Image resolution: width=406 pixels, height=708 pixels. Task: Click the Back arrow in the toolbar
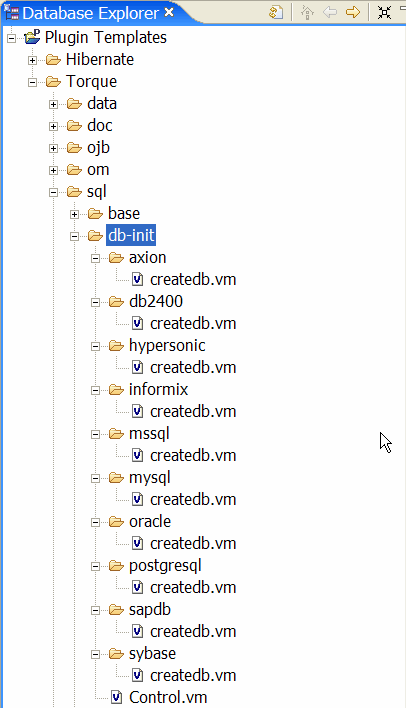click(330, 12)
